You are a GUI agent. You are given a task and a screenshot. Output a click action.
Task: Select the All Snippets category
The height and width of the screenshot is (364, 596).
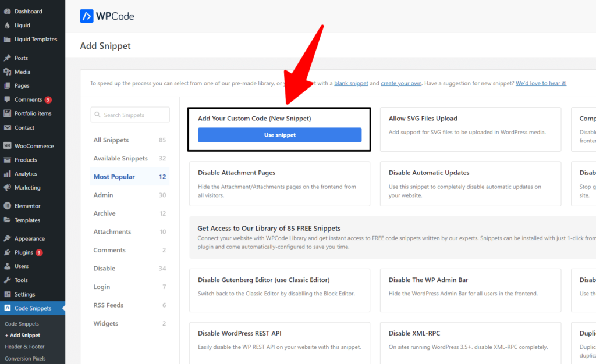(x=111, y=140)
